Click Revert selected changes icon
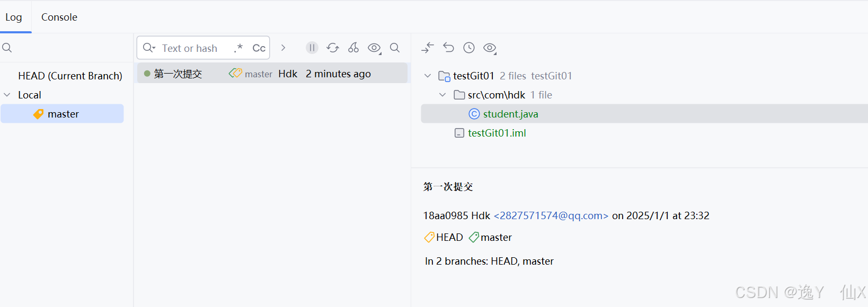868x307 pixels. pyautogui.click(x=449, y=48)
